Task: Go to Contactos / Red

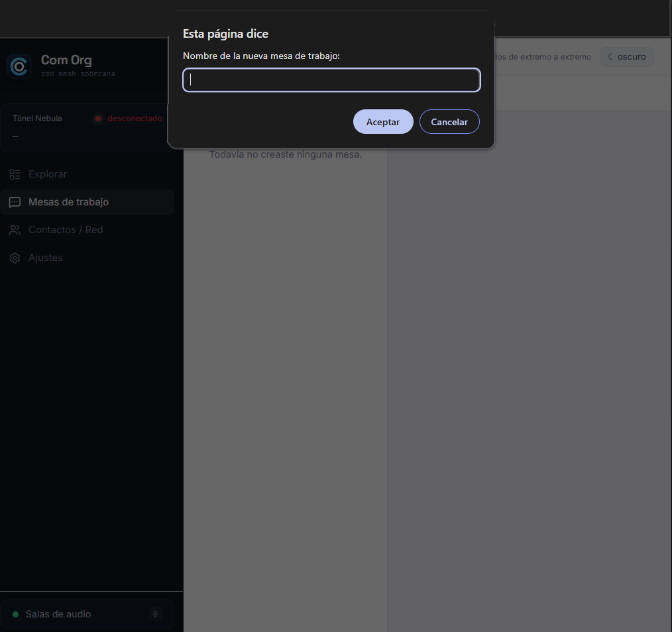Action: [x=87, y=230]
